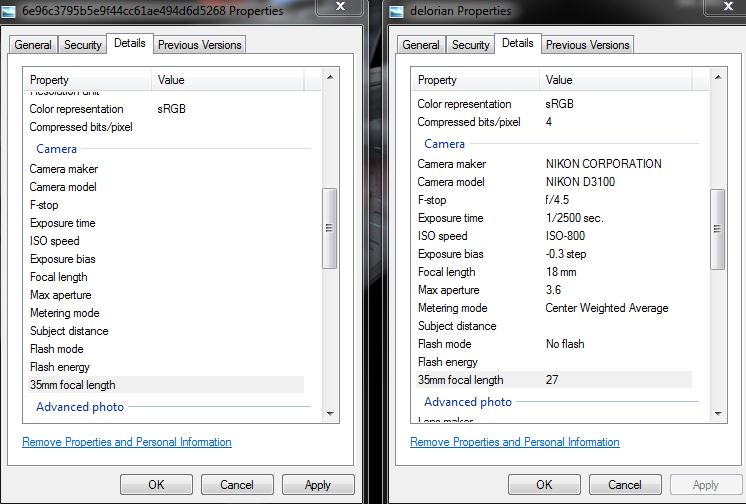The image size is (746, 504).
Task: Select Max aperture row in left window
Action: (166, 295)
